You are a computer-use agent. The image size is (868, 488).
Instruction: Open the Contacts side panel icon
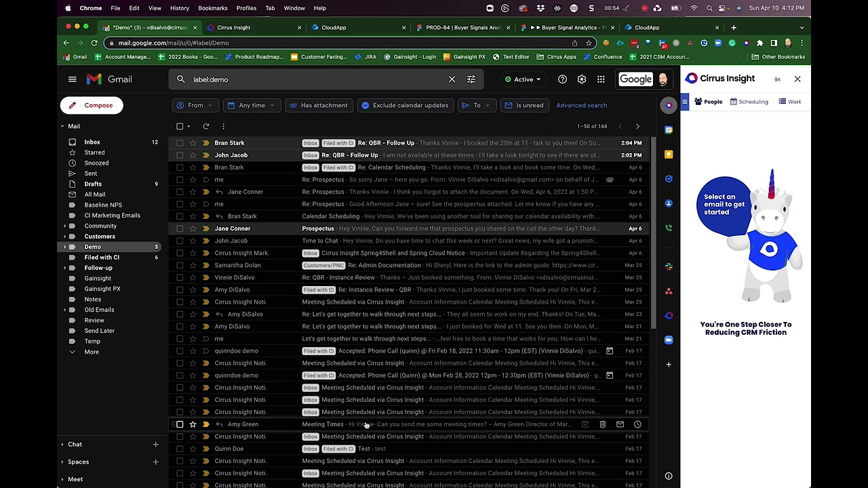pos(669,203)
